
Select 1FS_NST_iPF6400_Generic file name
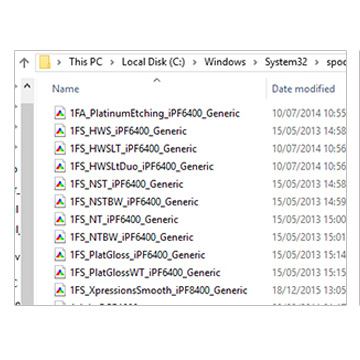(x=127, y=184)
